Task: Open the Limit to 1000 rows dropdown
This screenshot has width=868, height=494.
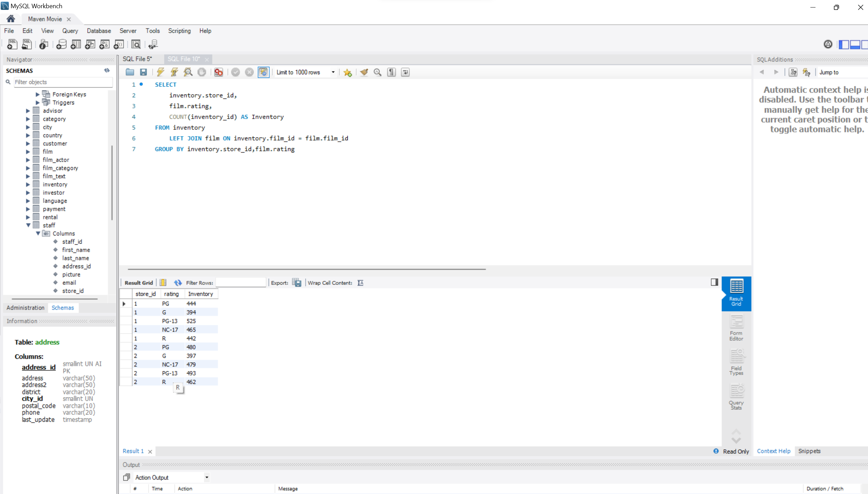Action: (x=333, y=72)
